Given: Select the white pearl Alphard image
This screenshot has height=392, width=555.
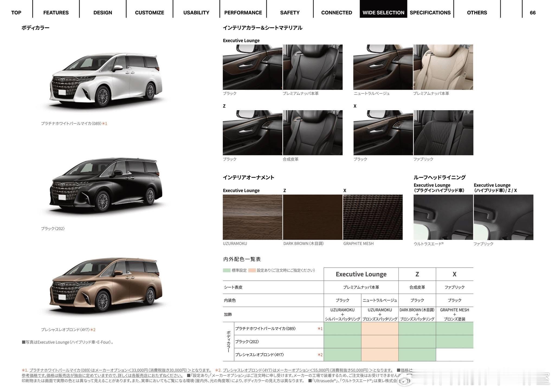Looking at the screenshot, I should tap(106, 80).
